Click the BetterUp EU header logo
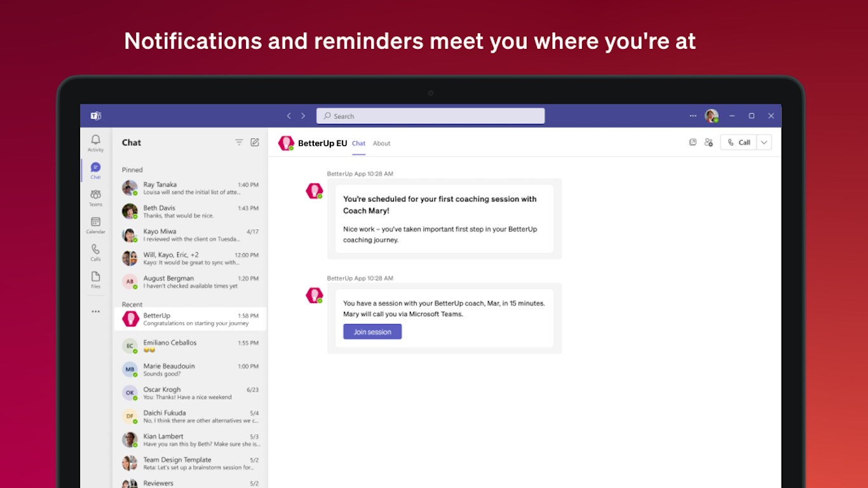The height and width of the screenshot is (488, 868). click(286, 143)
